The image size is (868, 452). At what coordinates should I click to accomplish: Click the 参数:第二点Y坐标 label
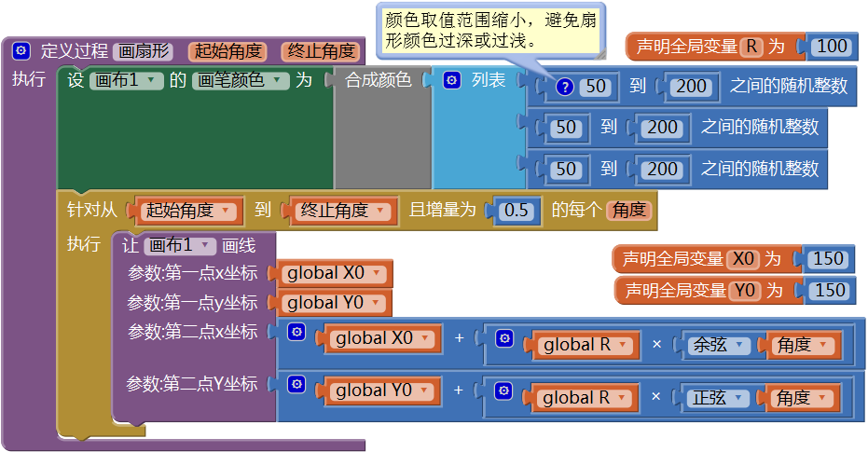(x=191, y=384)
